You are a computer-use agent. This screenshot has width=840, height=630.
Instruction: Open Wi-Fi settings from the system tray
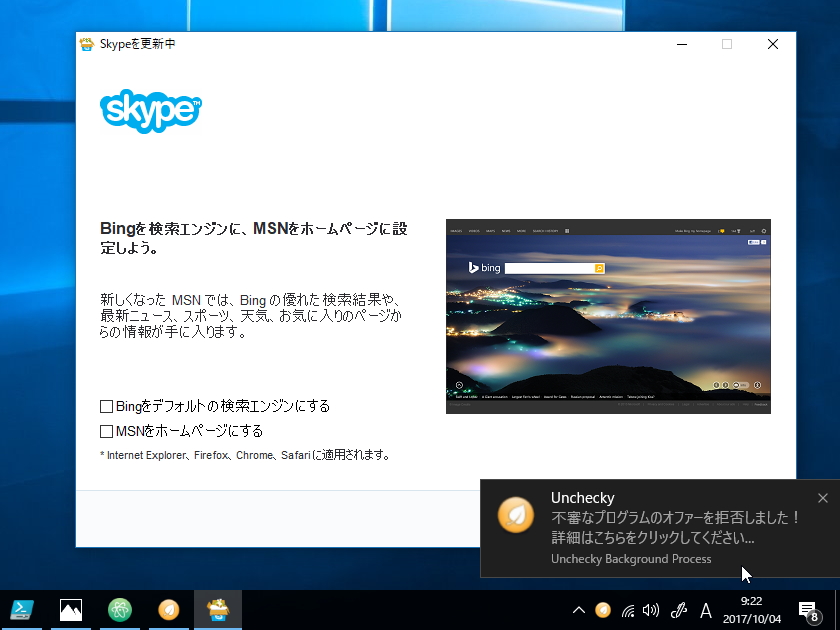(630, 610)
